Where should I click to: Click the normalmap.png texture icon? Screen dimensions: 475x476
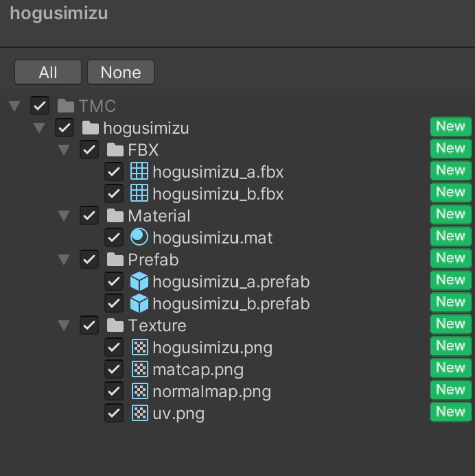point(140,391)
